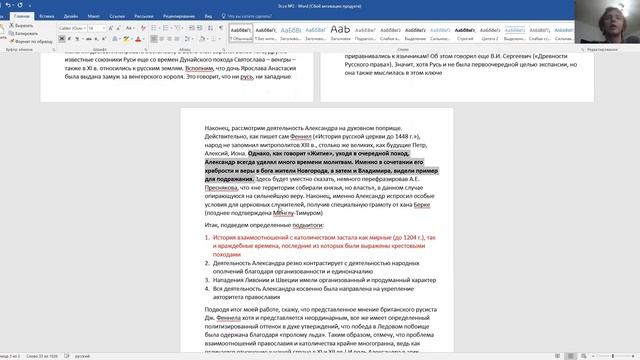Viewport: 640px width, 360px height.
Task: Open the Change Case Aa dropdown
Action: click(129, 28)
